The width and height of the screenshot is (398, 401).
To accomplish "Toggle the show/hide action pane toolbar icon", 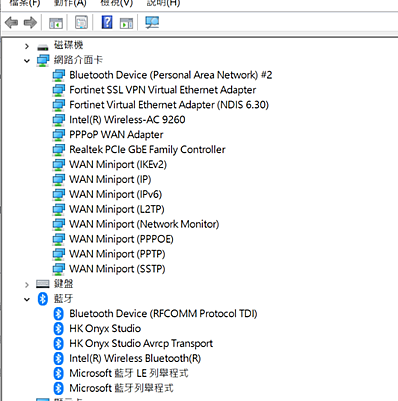I will coord(126,23).
